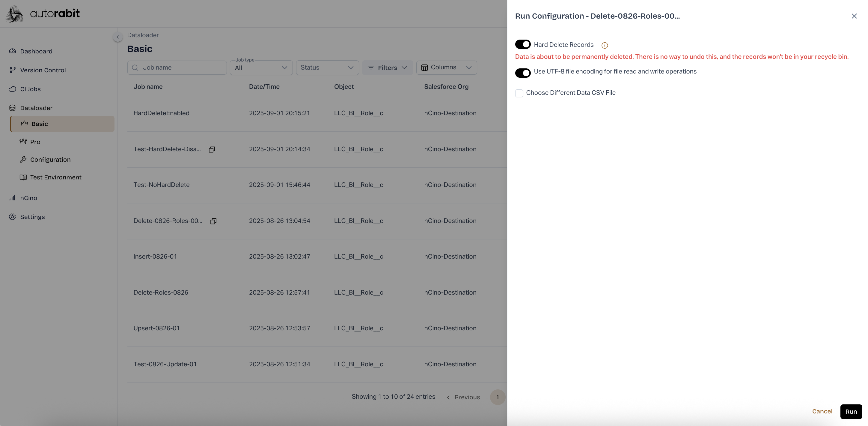Click Cancel in Run Configuration panel
Image resolution: width=868 pixels, height=426 pixels.
pos(822,411)
